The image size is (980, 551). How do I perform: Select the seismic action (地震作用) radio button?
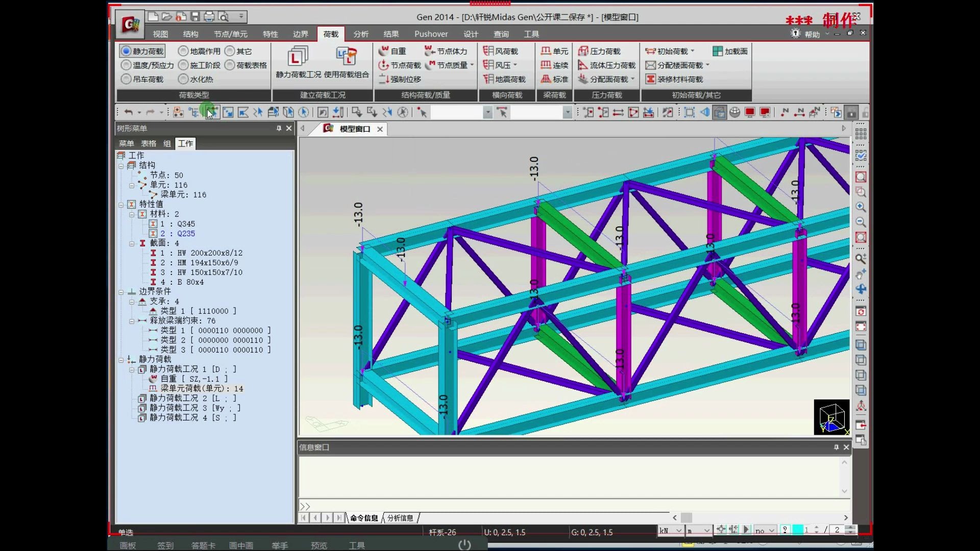tap(183, 51)
